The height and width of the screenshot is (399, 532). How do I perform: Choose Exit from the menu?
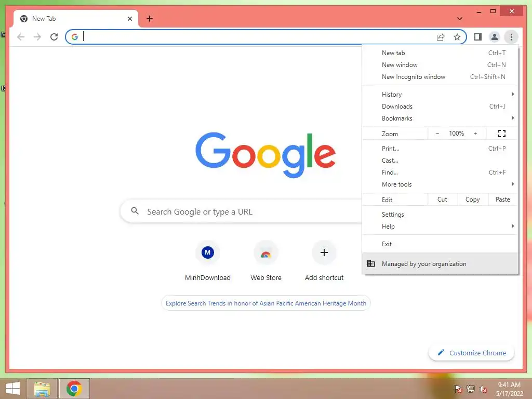[x=440, y=244]
